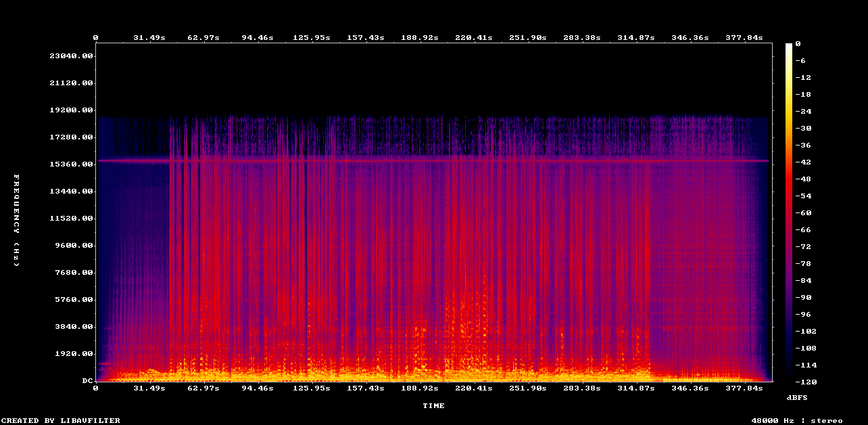Click the 31.49s marker on top time axis
The image size is (868, 425).
click(x=149, y=38)
